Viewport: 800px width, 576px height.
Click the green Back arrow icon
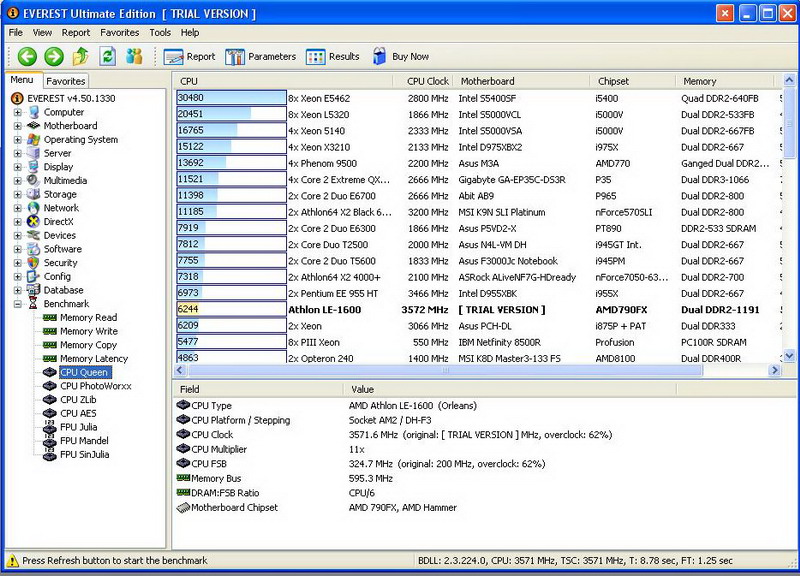coord(27,56)
